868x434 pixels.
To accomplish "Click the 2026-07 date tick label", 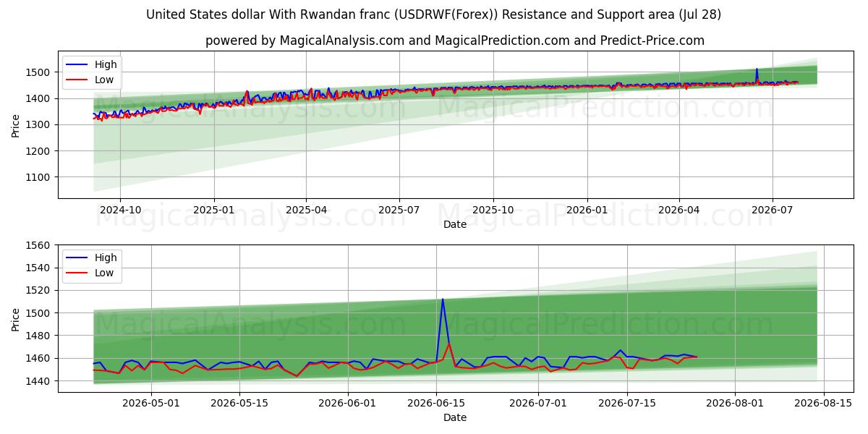I will click(772, 210).
